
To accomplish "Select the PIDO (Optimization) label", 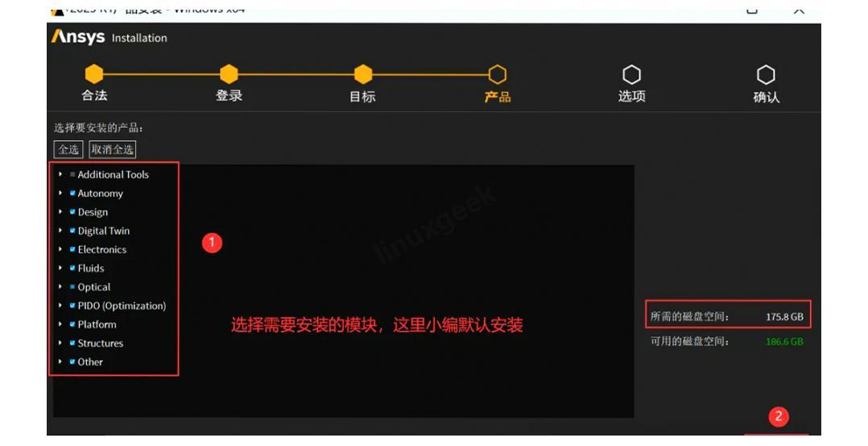I will 122,305.
